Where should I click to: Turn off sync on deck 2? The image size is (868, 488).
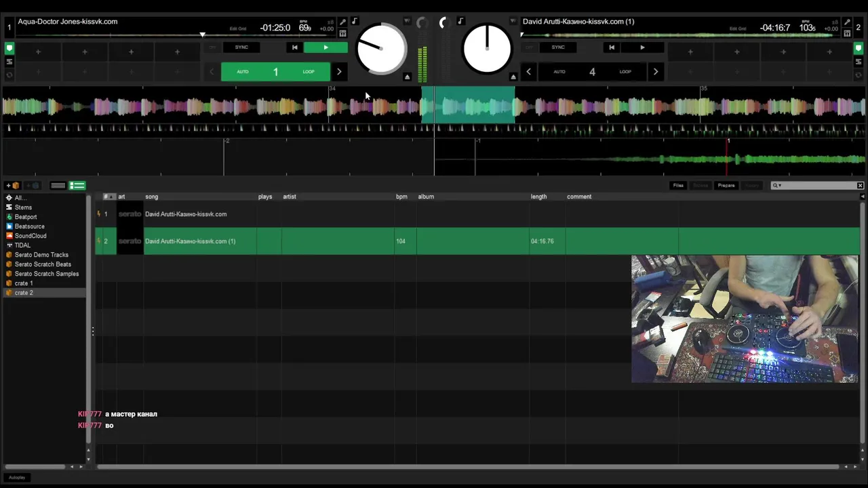tap(530, 47)
